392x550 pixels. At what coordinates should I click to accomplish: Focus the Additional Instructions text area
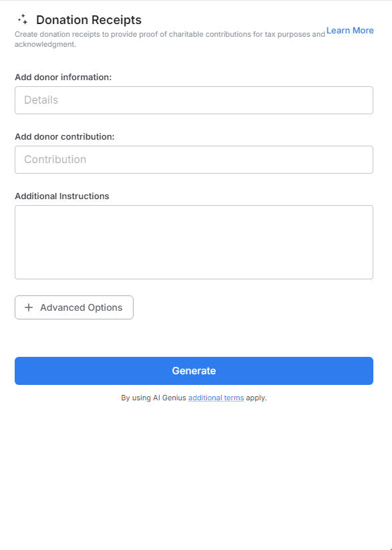[194, 241]
